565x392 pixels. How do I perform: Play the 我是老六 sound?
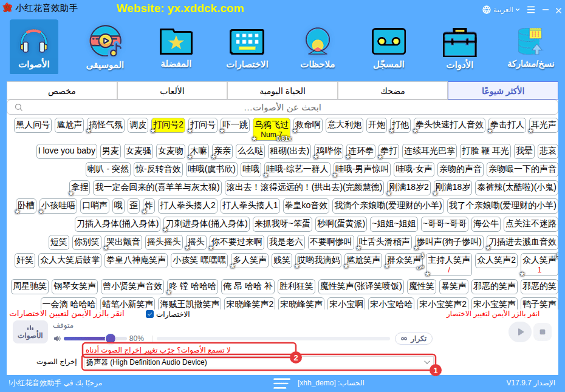tap(286, 242)
